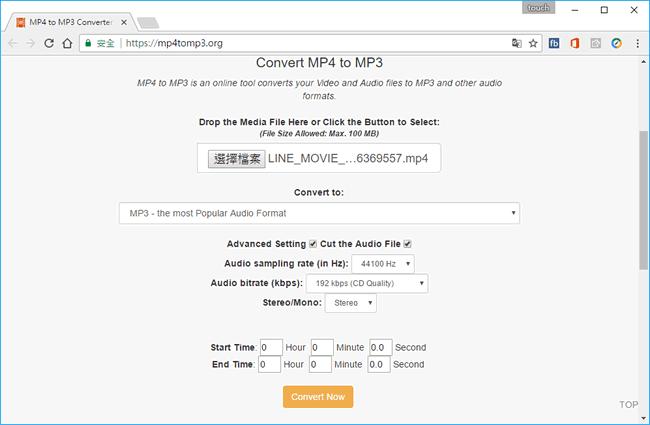Click the 選擇檔案 choose file button
Viewport: 650px width, 425px height.
coord(236,159)
